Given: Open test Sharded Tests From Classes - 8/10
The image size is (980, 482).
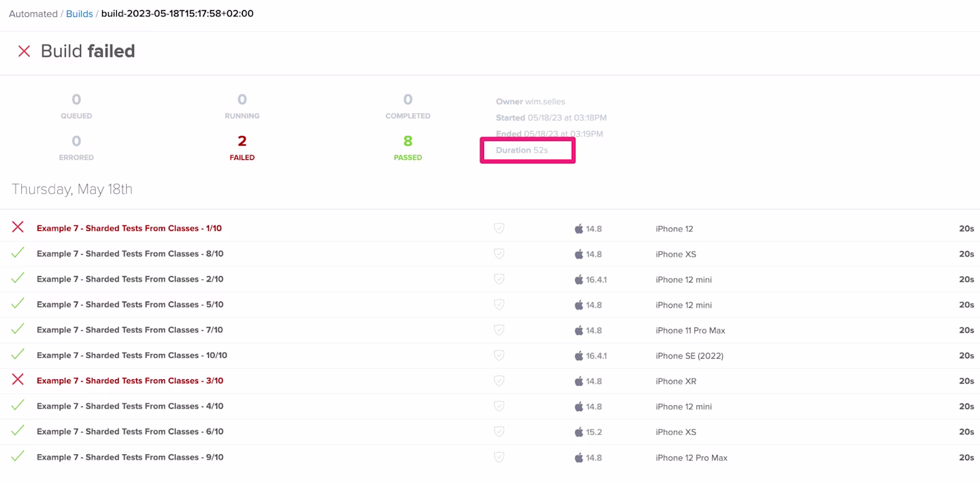Looking at the screenshot, I should pyautogui.click(x=130, y=254).
